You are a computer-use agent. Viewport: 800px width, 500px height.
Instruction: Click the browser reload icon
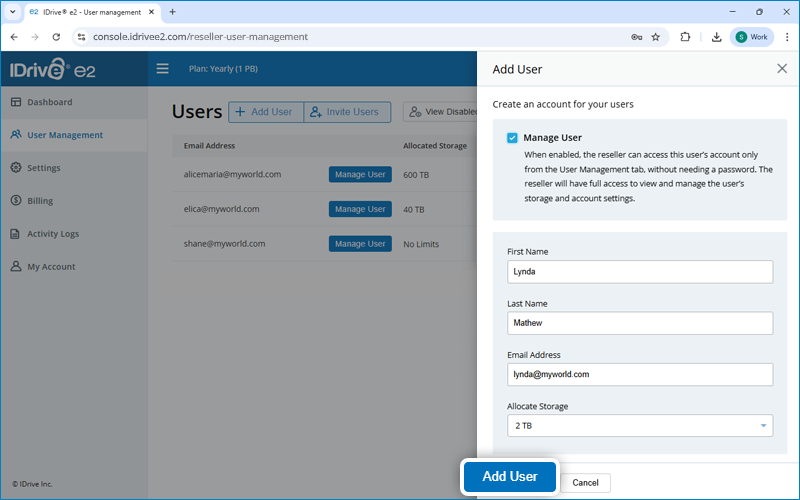tap(56, 37)
